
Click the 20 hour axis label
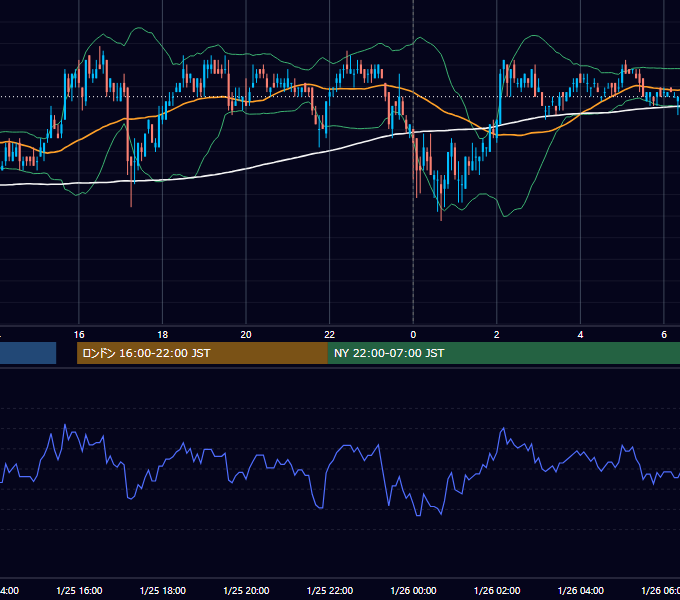tap(246, 335)
